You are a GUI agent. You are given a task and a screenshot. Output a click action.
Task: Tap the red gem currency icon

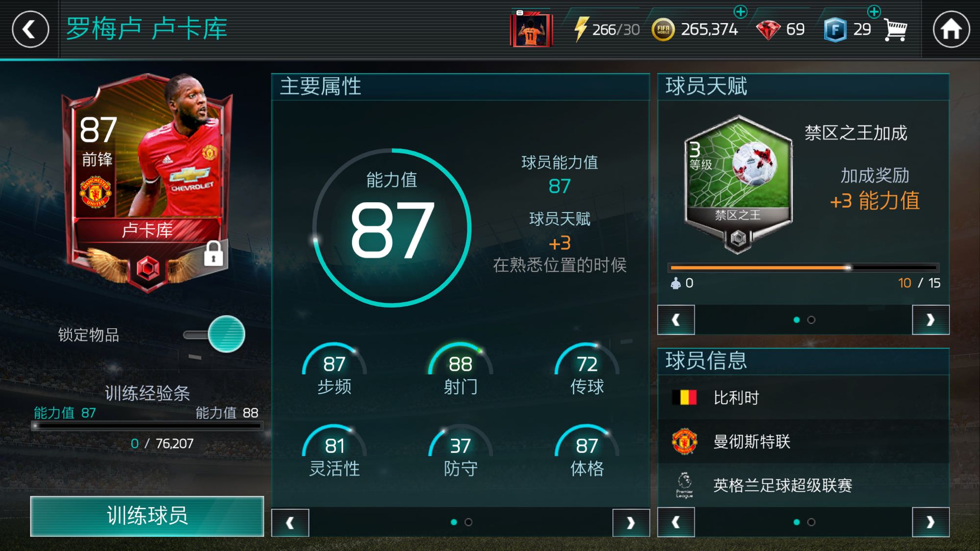pos(768,30)
